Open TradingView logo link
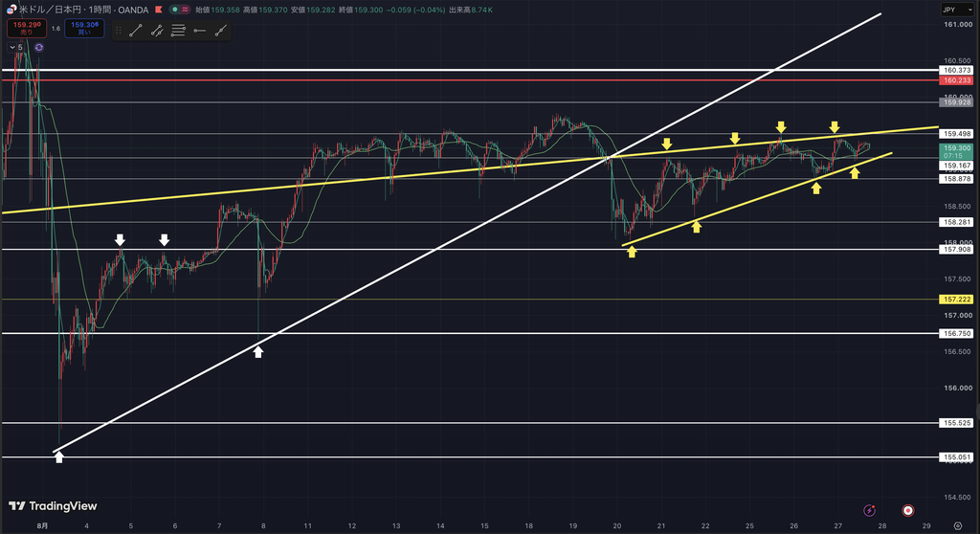 pos(54,506)
